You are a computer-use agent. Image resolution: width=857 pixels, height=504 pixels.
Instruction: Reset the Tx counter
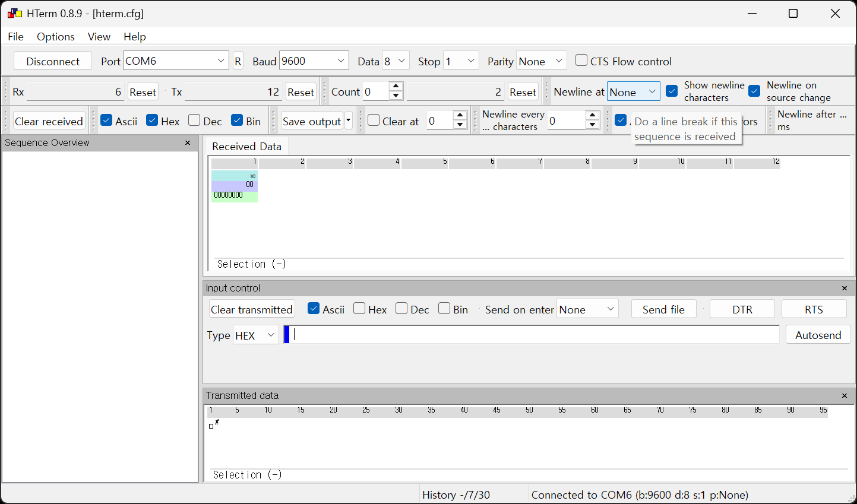point(301,92)
